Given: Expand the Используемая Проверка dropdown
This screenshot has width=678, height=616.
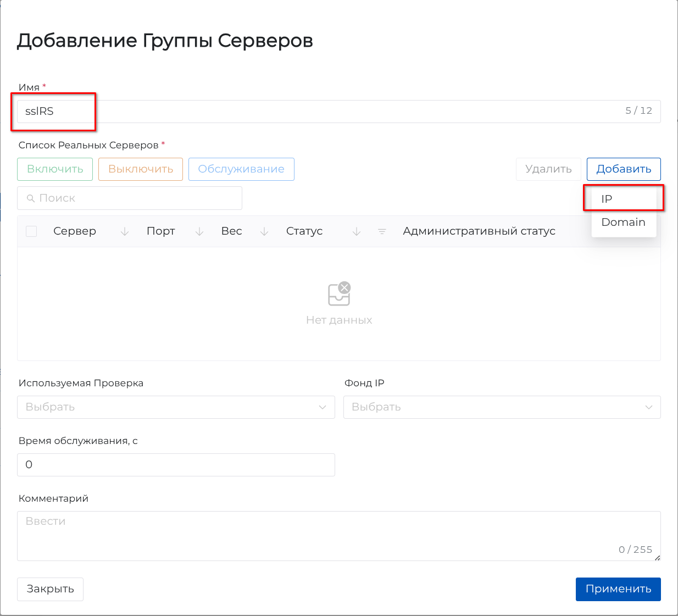Looking at the screenshot, I should 176,407.
